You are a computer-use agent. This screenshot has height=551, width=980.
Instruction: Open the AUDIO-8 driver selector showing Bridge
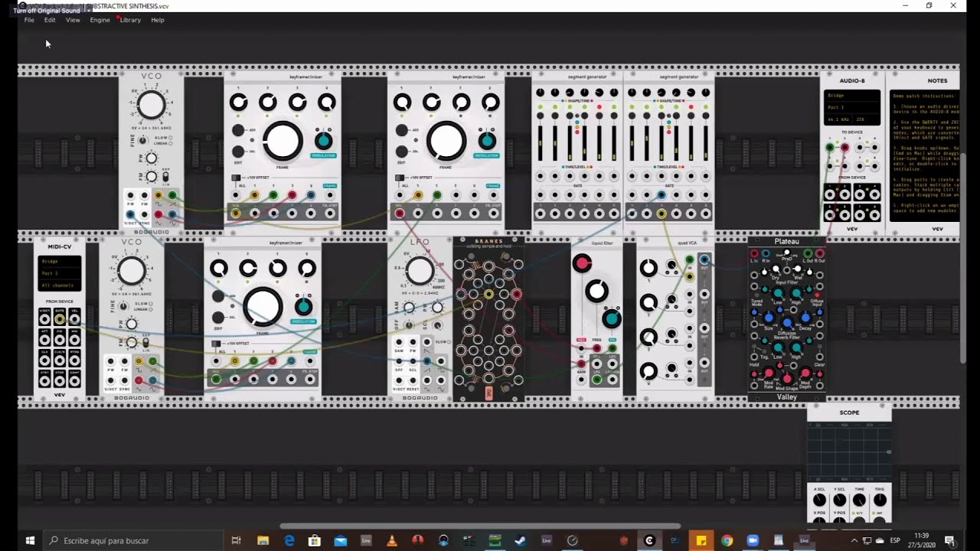(x=851, y=96)
